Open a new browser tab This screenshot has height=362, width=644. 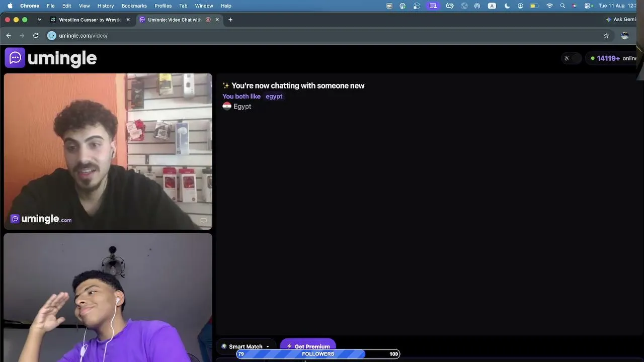(x=230, y=20)
